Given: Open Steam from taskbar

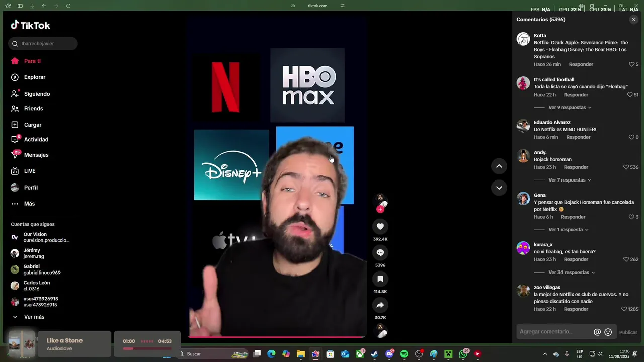Looking at the screenshot, I should point(374,354).
